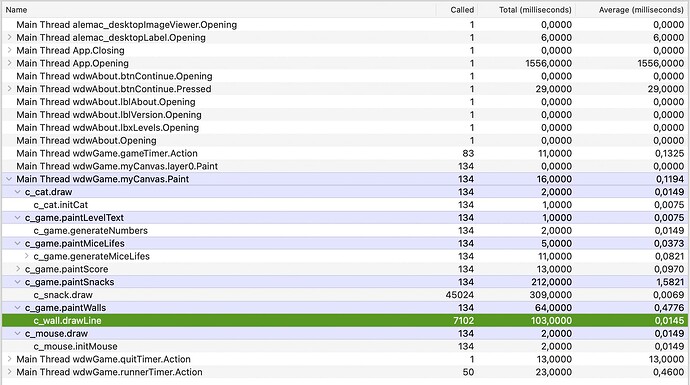Screen dimensions: 690x385
Task: Expand wdwGame.quitTimer.Action row
Action: (9, 359)
